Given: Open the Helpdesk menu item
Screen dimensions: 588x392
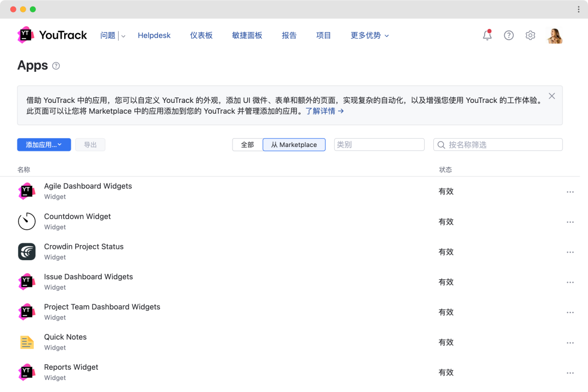Looking at the screenshot, I should pyautogui.click(x=154, y=35).
